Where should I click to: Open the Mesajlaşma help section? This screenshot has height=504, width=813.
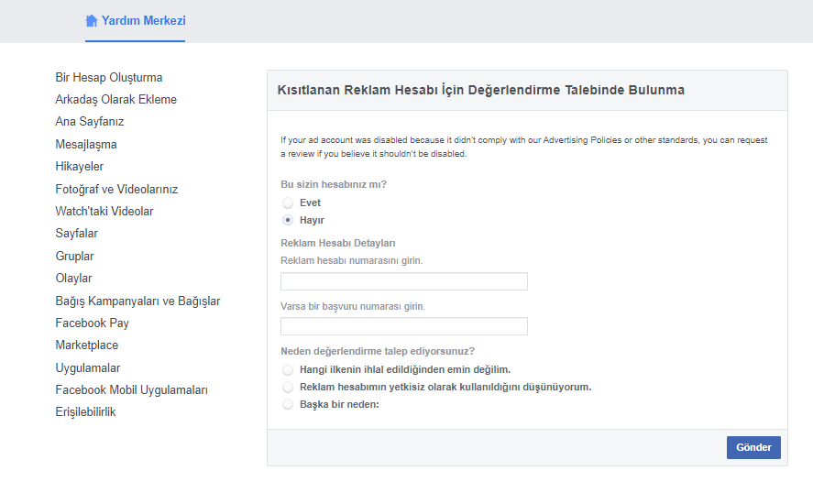(x=86, y=144)
